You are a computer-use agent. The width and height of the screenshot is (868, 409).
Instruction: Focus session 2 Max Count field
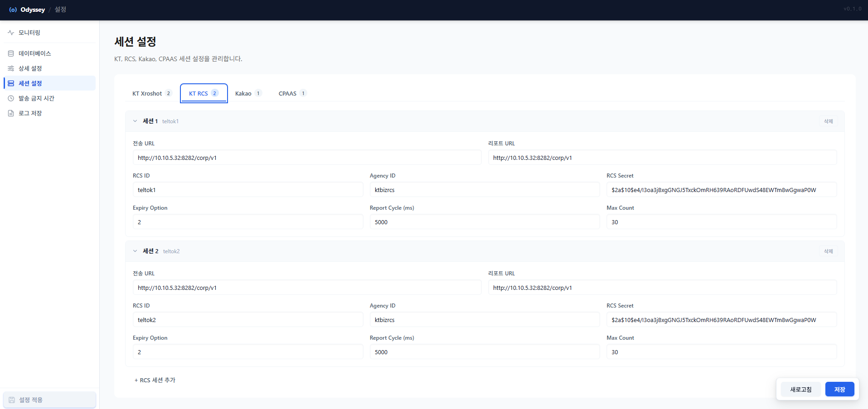coord(722,352)
